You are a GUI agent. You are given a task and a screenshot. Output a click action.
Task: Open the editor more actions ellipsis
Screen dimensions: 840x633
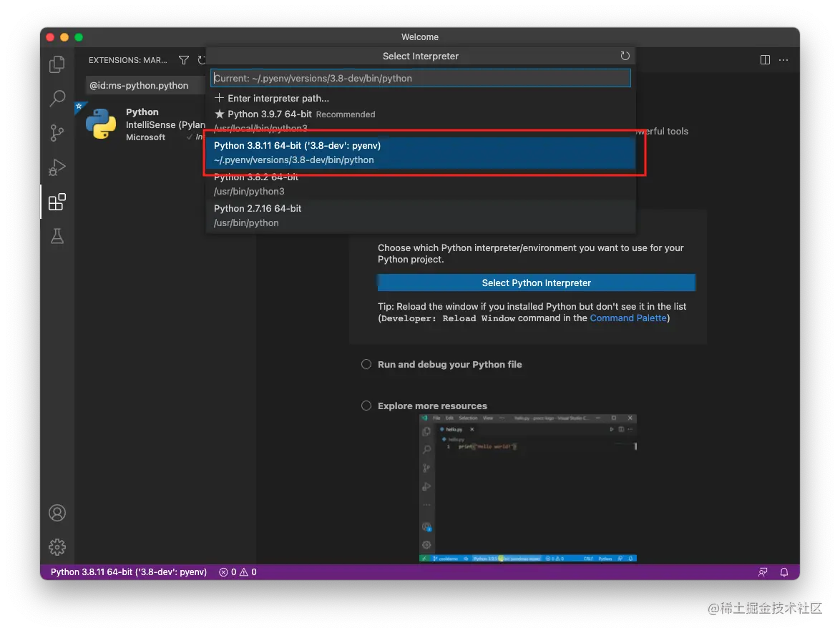[783, 60]
